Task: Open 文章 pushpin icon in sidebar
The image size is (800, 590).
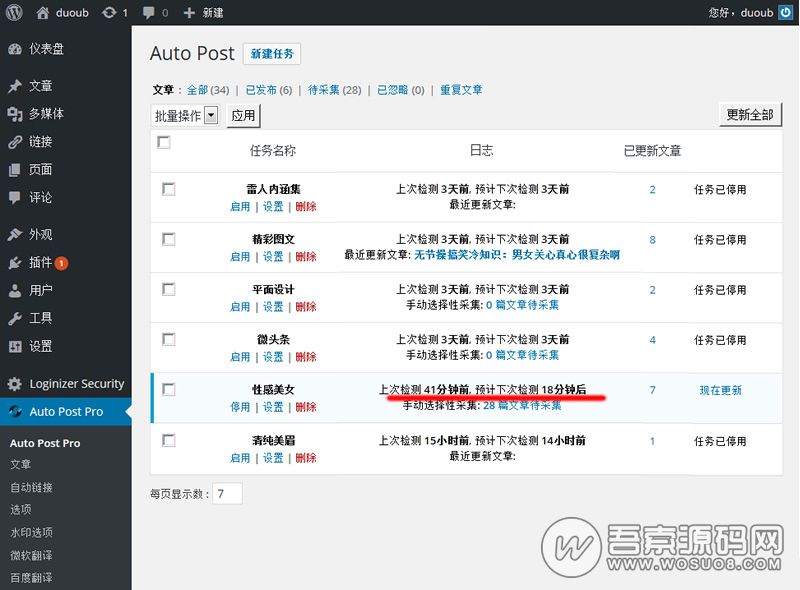Action: 15,86
